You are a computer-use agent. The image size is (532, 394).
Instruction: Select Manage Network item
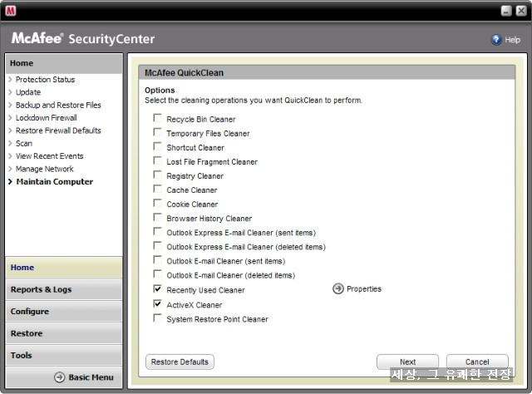tap(44, 169)
